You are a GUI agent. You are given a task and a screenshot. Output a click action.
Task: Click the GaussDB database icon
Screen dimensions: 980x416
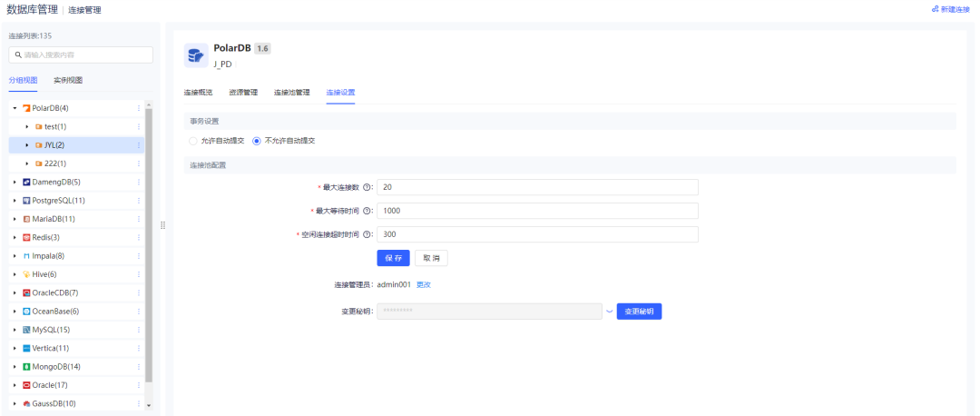pyautogui.click(x=26, y=403)
